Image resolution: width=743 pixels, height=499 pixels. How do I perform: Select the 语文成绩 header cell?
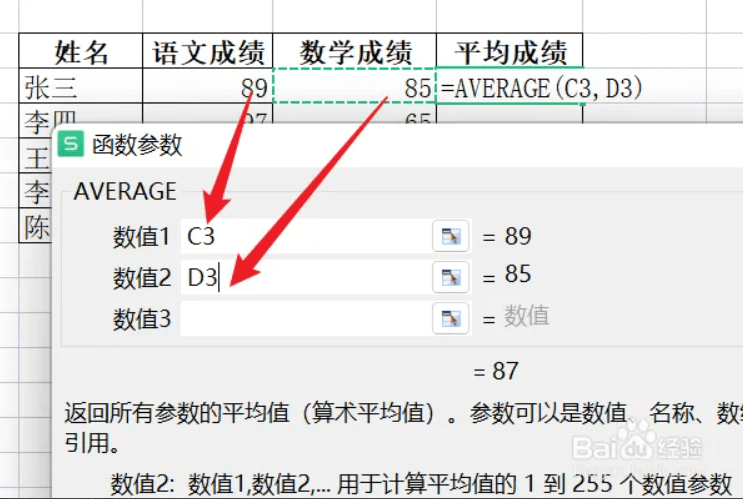207,52
